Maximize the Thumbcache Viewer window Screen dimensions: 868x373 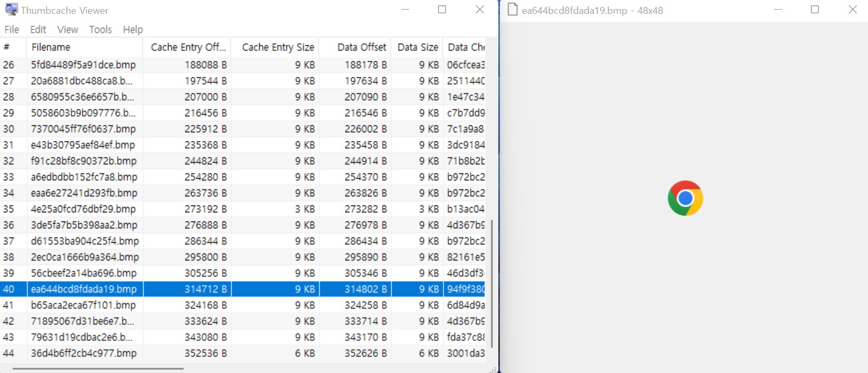click(442, 10)
